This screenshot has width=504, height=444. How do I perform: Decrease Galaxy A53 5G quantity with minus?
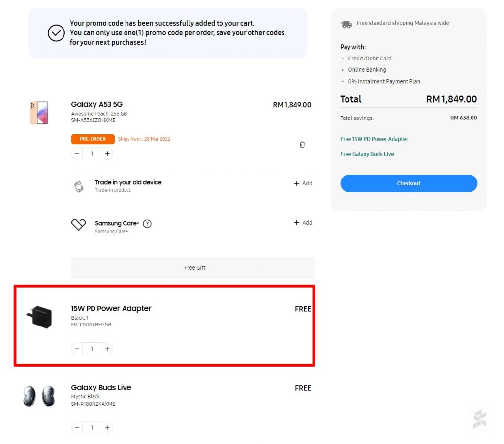point(77,154)
